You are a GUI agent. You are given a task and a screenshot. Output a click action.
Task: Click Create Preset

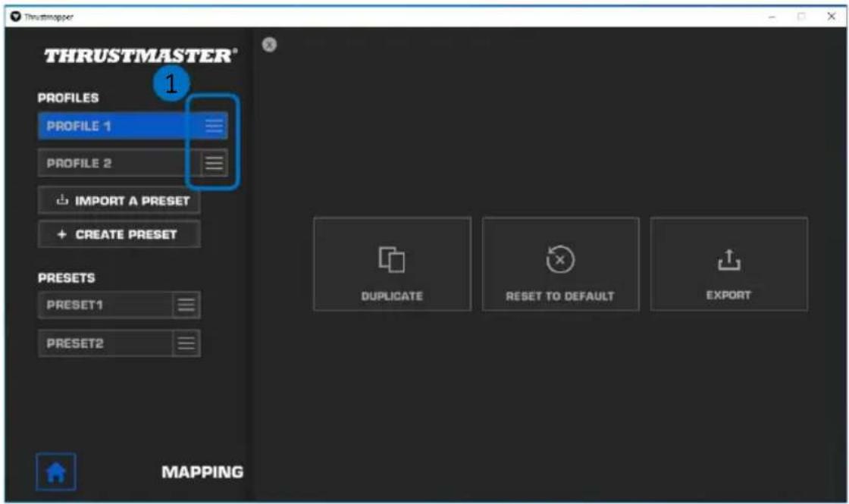(x=119, y=234)
